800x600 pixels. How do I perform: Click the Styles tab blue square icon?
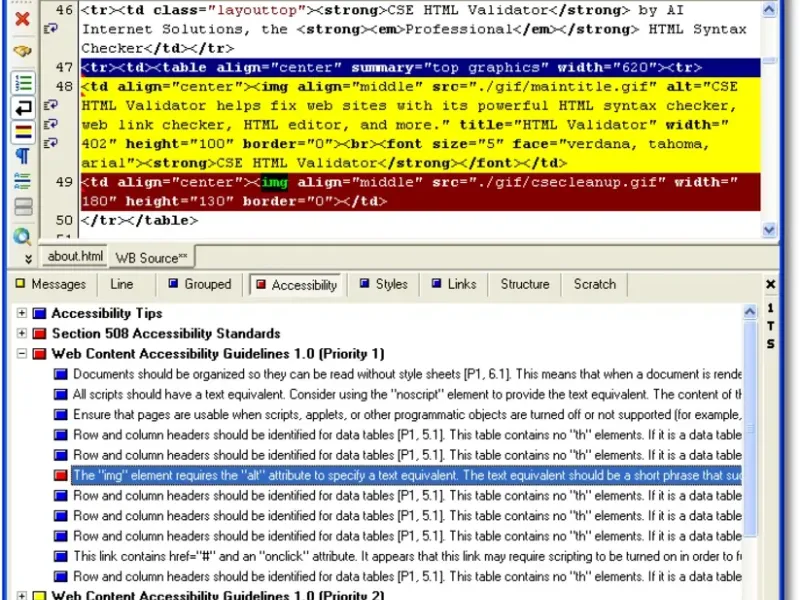click(364, 283)
